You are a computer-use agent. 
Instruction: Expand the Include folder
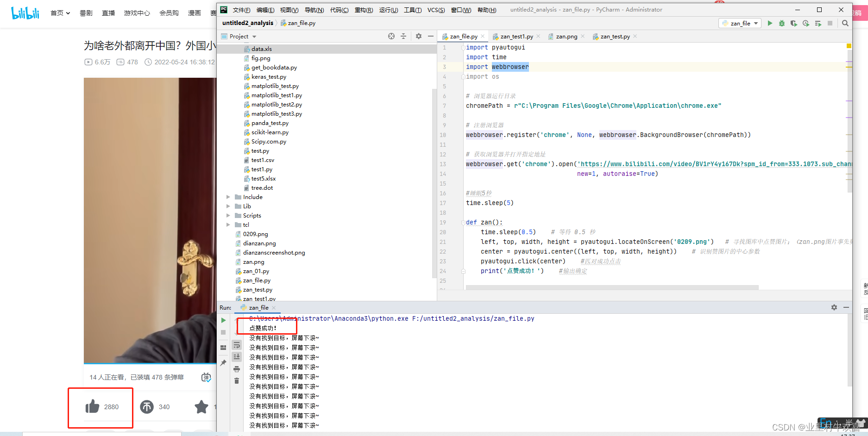pos(228,197)
